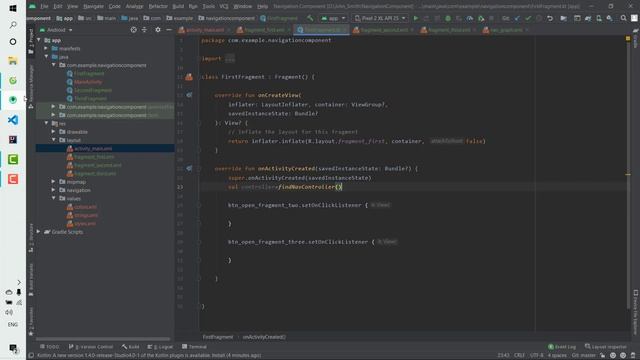Expand the navigation folder

pyautogui.click(x=54, y=190)
